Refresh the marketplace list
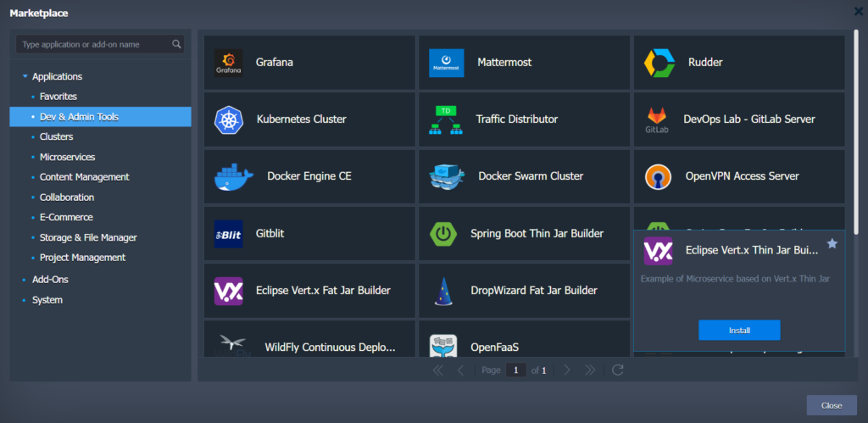 coord(618,370)
